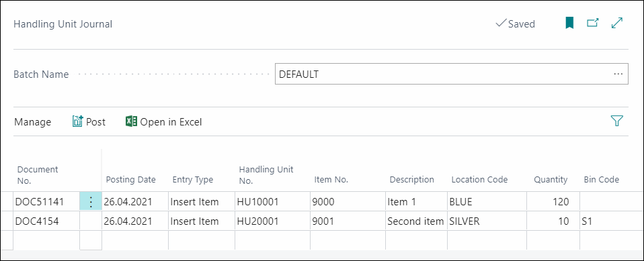Select the DOC4154 document cell
The width and height of the screenshot is (644, 261).
click(x=46, y=221)
